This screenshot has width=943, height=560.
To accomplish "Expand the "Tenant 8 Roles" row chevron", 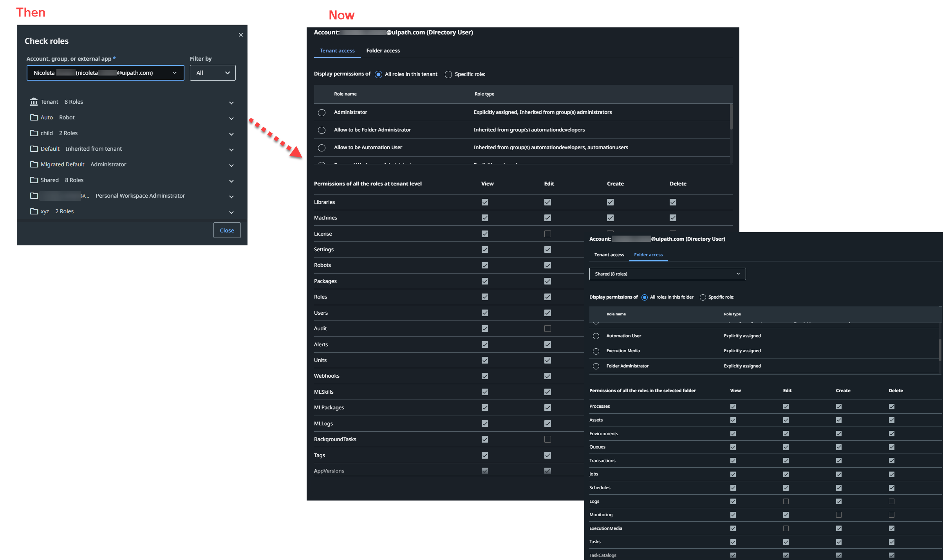I will [231, 103].
